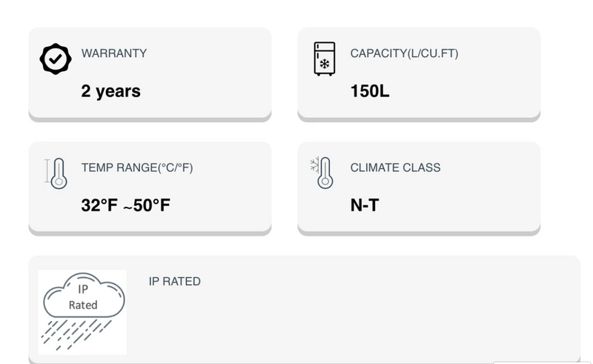
Task: Click the refrigerator capacity icon
Action: click(325, 59)
